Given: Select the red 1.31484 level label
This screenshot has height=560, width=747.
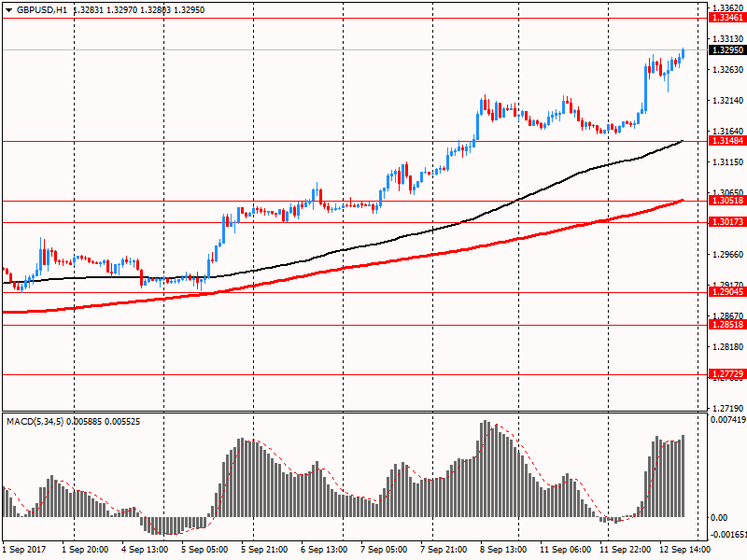Looking at the screenshot, I should (727, 141).
